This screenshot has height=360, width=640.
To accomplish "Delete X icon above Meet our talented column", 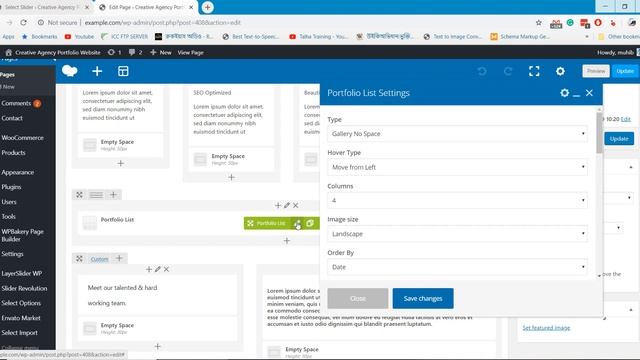I will [x=167, y=269].
